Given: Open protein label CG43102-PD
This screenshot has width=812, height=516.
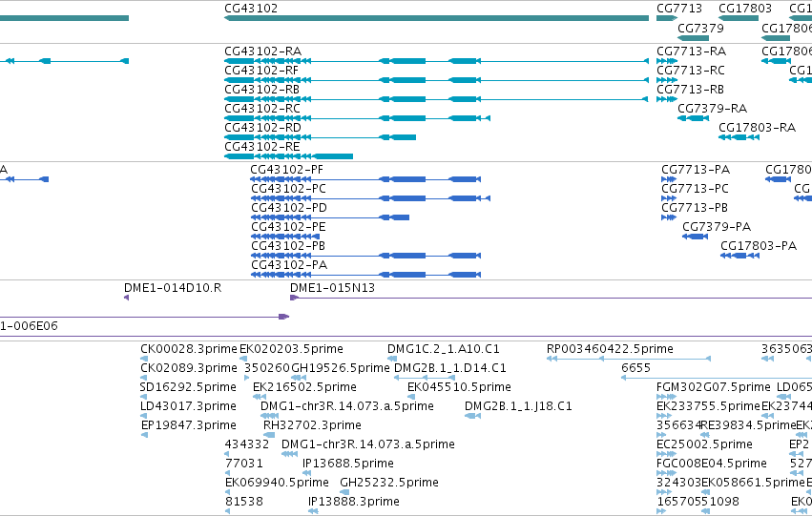Looking at the screenshot, I should [289, 208].
